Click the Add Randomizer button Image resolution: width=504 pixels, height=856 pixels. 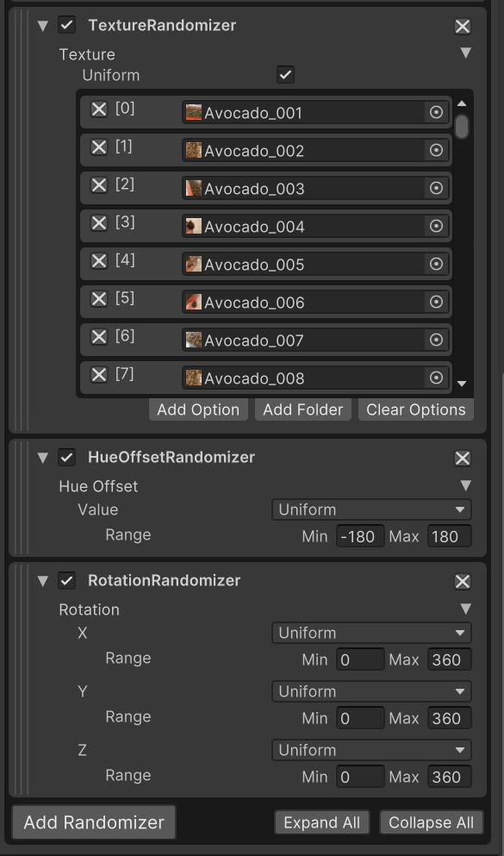coord(94,822)
